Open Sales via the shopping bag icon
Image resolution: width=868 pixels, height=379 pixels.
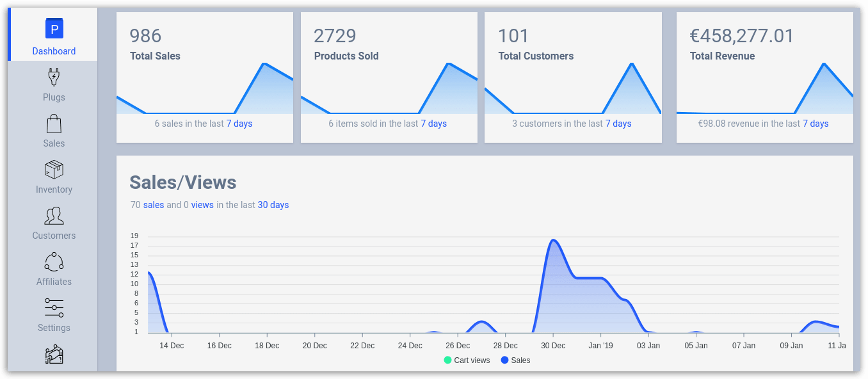click(x=54, y=124)
